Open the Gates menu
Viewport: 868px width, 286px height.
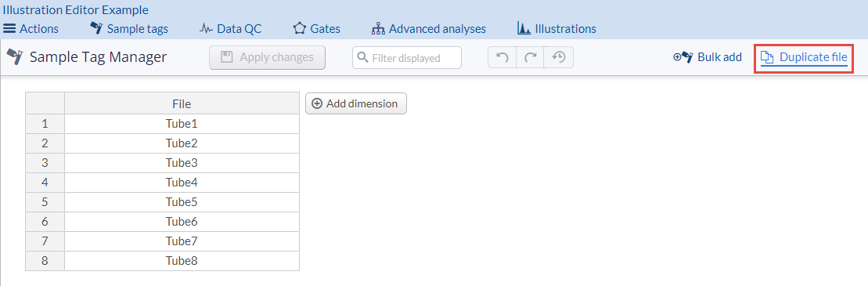(317, 28)
